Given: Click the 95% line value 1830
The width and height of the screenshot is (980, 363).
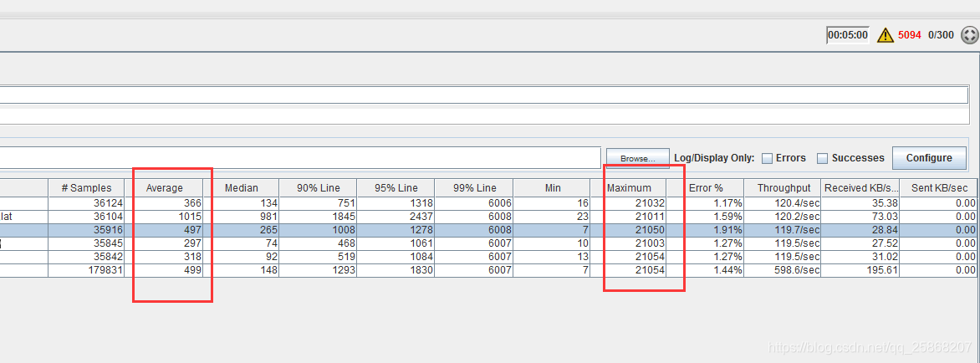Looking at the screenshot, I should [x=396, y=270].
